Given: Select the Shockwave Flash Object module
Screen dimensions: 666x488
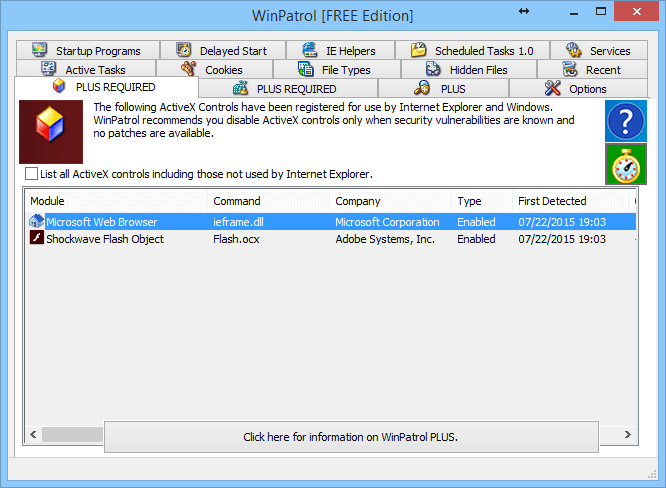Looking at the screenshot, I should [104, 239].
